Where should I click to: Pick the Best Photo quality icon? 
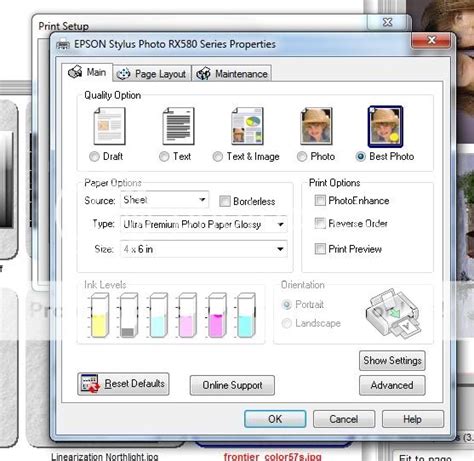385,126
